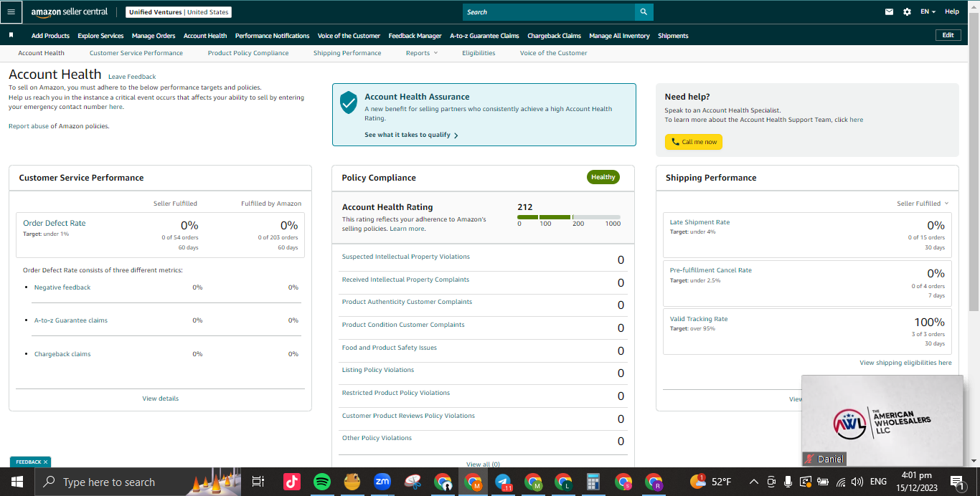The height and width of the screenshot is (496, 980).
Task: Click the Call me now button
Action: click(x=694, y=142)
